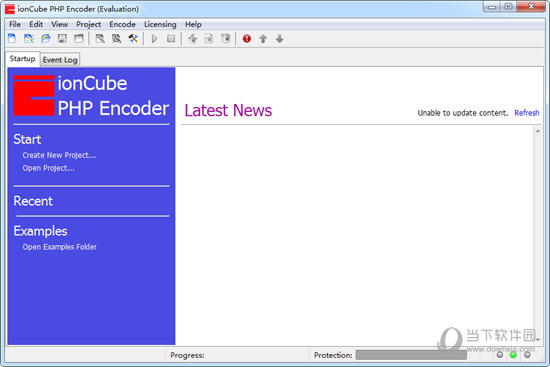Click the window-shaped project toolbar icon
Image resolution: width=550 pixels, height=367 pixels.
tap(79, 39)
